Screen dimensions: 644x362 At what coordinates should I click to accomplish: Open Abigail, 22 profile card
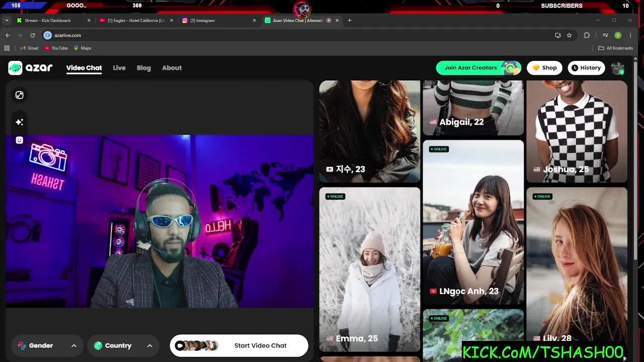(473, 108)
